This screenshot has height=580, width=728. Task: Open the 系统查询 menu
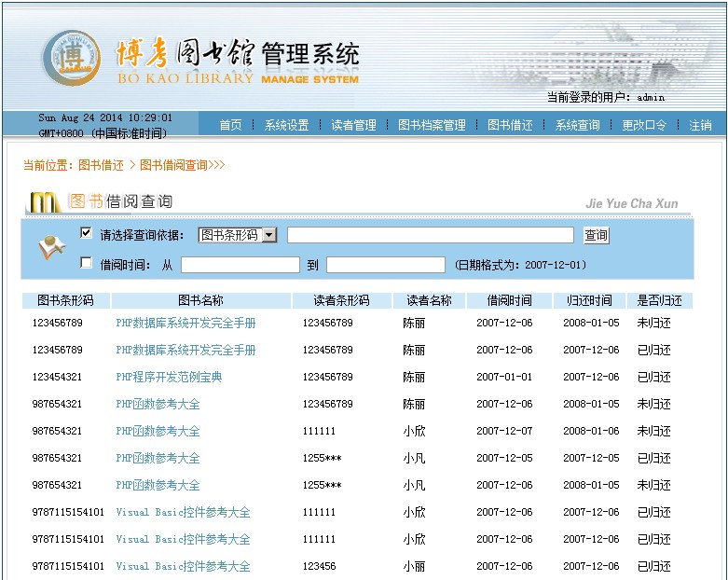(x=577, y=125)
